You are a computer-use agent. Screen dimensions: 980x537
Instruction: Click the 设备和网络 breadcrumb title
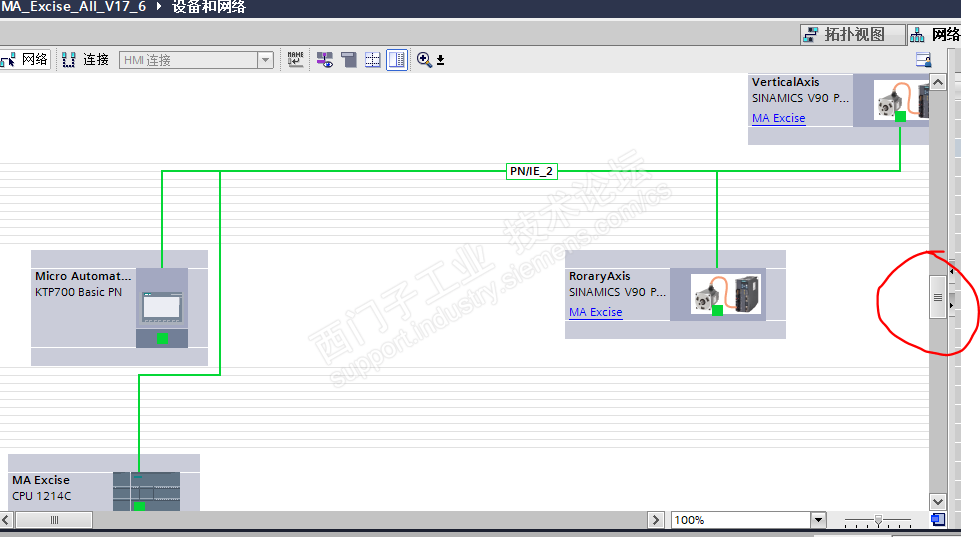click(209, 8)
